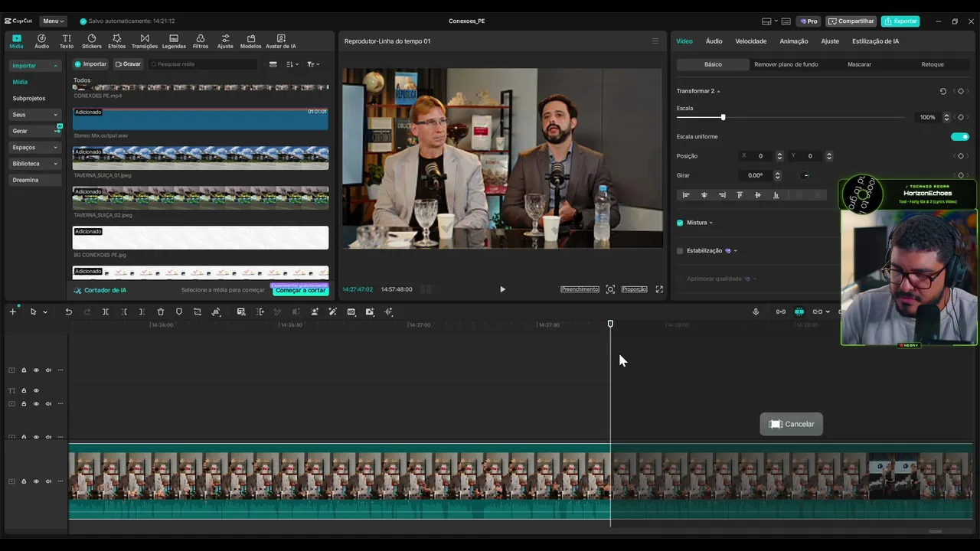Click the Girar rotation dial

805,175
